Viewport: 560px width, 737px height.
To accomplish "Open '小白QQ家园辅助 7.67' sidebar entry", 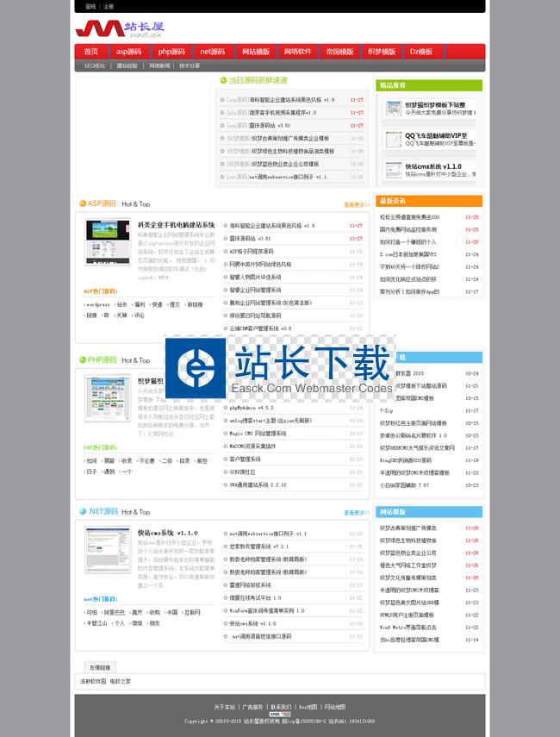I will [x=404, y=485].
